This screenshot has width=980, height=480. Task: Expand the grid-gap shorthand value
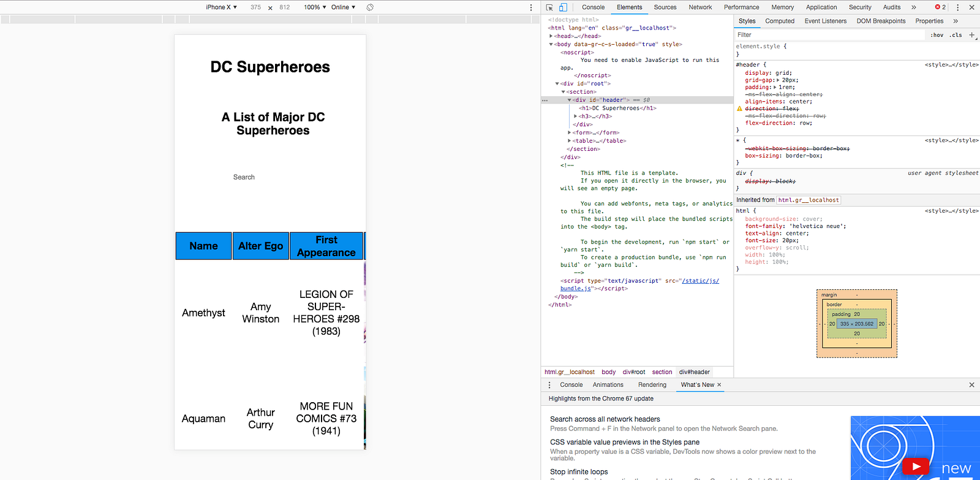[x=778, y=80]
